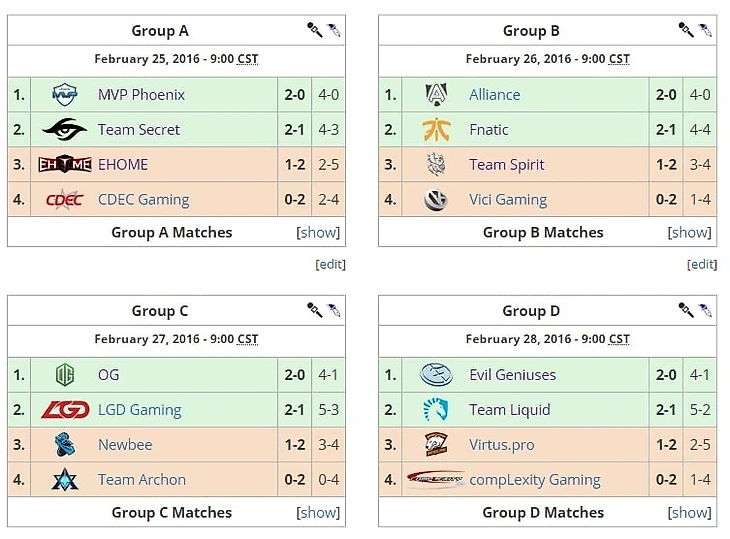The height and width of the screenshot is (539, 730).
Task: Show the Group C Matches list
Action: coord(318,512)
